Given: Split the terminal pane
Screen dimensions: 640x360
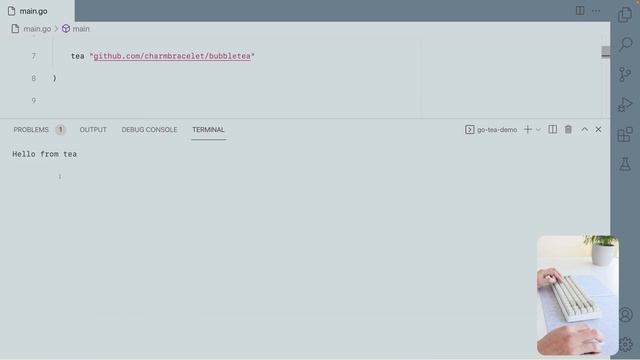Looking at the screenshot, I should (x=552, y=129).
